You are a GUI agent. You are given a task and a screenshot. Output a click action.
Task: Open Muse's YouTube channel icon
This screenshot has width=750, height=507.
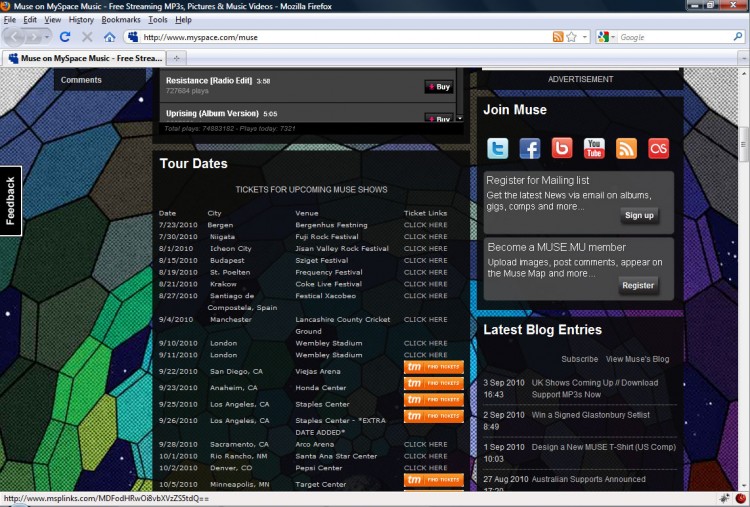[x=594, y=148]
